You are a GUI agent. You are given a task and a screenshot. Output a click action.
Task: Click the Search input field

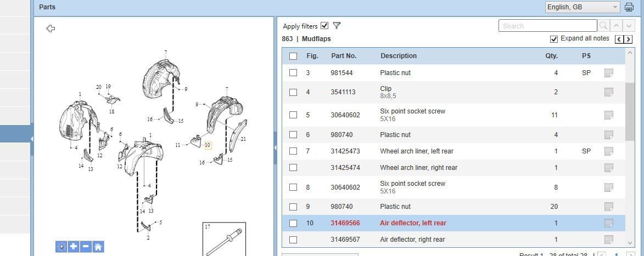point(547,26)
